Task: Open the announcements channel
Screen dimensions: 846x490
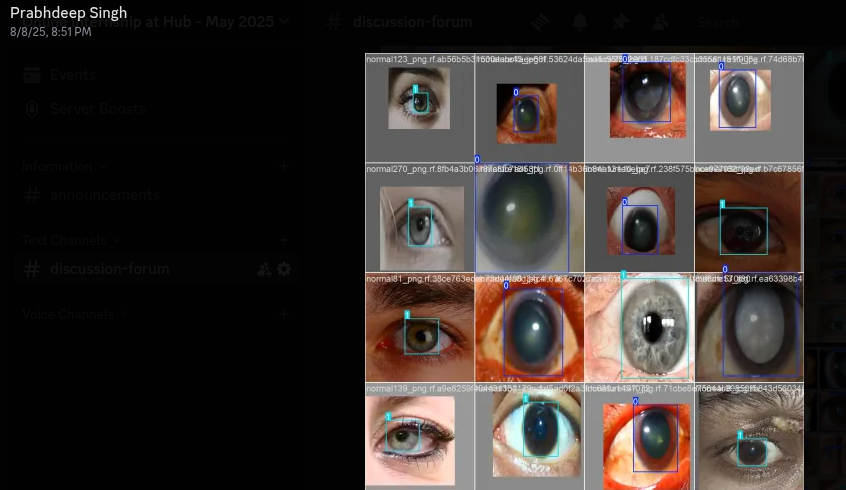Action: (104, 195)
